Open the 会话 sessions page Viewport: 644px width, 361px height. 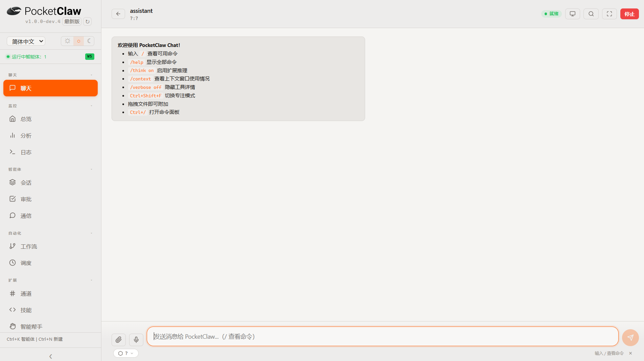coord(50,183)
